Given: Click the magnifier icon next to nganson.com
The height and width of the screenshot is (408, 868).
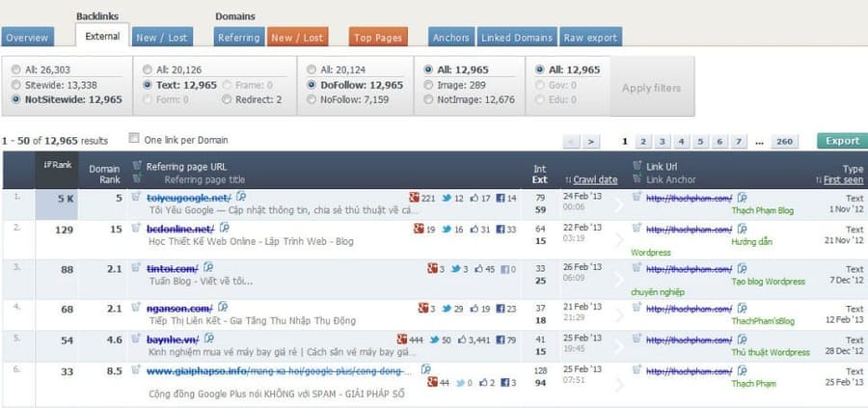Looking at the screenshot, I should tap(222, 308).
